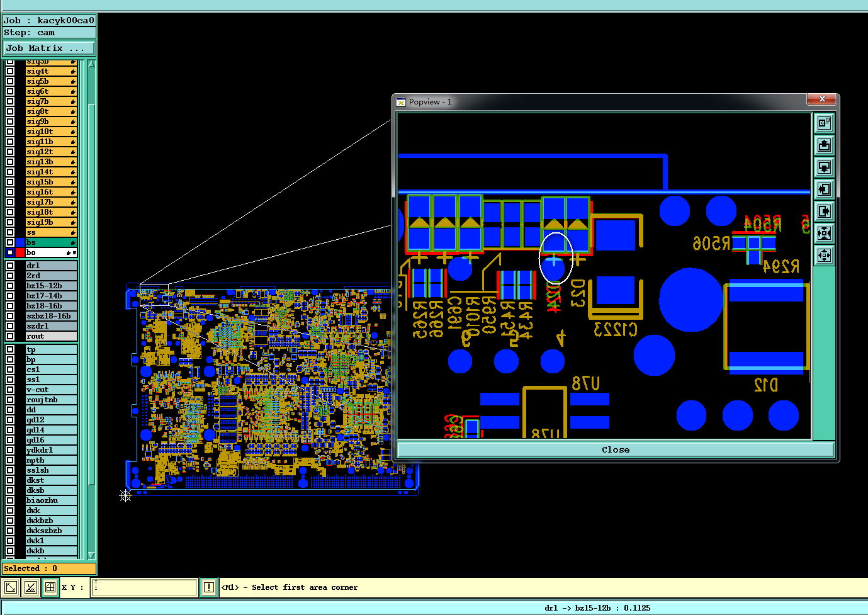Click scroll-down arrow of layer list
This screenshot has height=615, width=868.
coord(91,555)
